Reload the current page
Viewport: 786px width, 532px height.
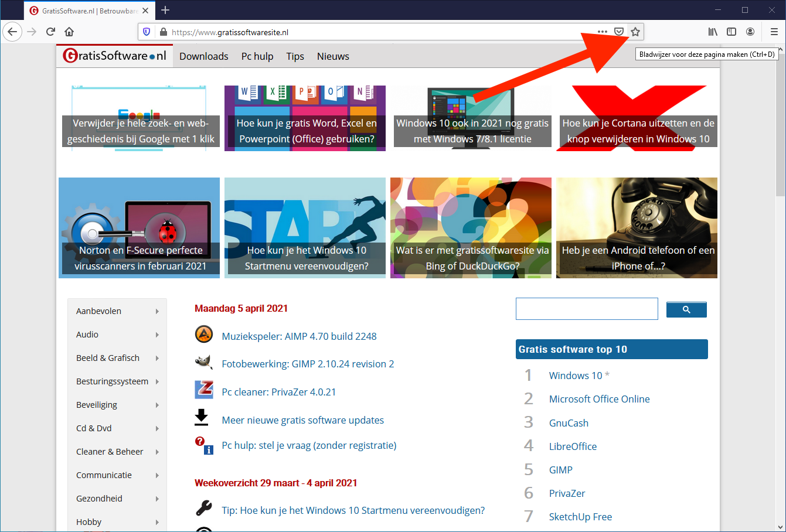click(x=50, y=32)
